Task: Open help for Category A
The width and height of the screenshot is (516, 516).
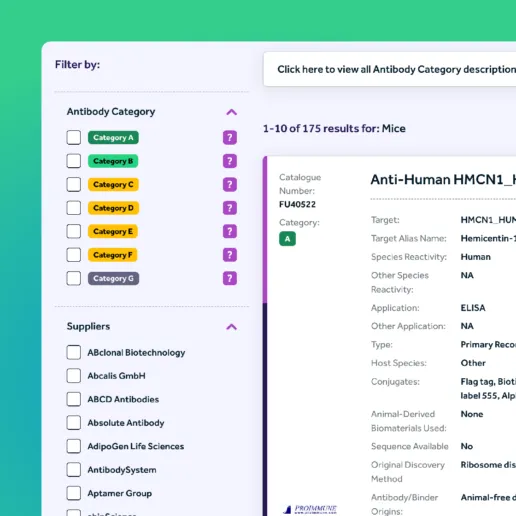Action: [x=230, y=137]
